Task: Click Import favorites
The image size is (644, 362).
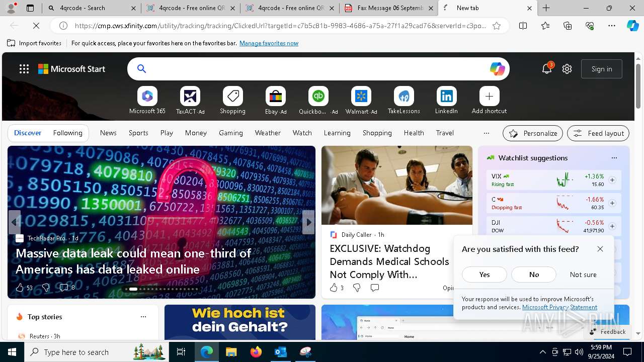Action: (34, 43)
